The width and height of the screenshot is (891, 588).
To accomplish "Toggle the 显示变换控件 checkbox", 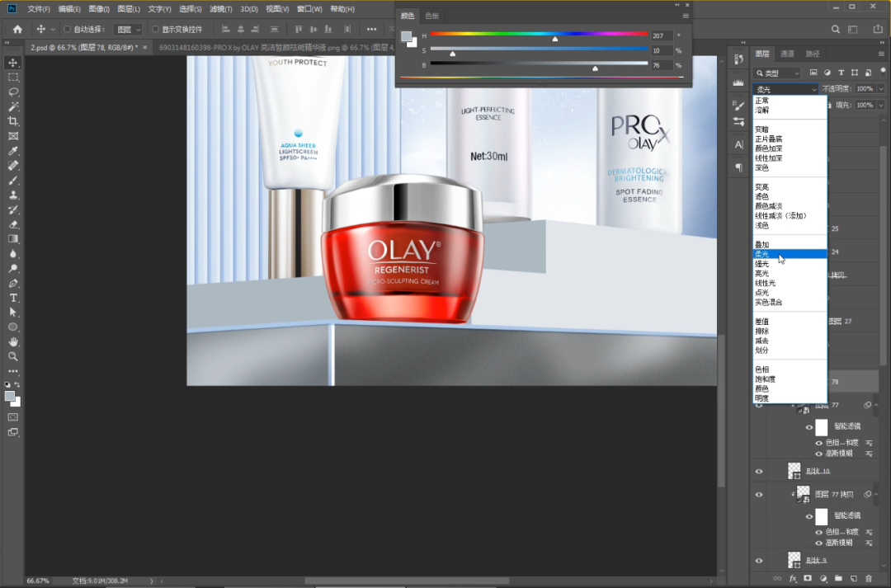I will click(x=155, y=30).
